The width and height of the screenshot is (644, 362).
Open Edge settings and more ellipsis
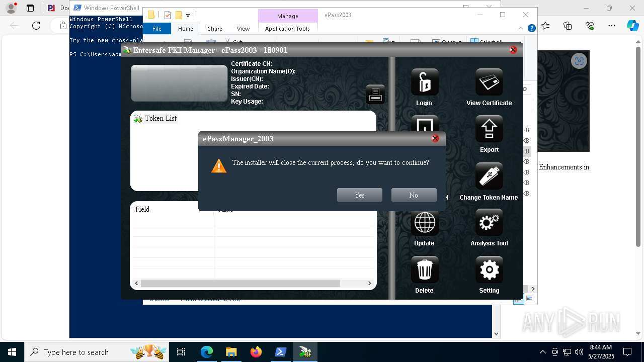pyautogui.click(x=612, y=26)
